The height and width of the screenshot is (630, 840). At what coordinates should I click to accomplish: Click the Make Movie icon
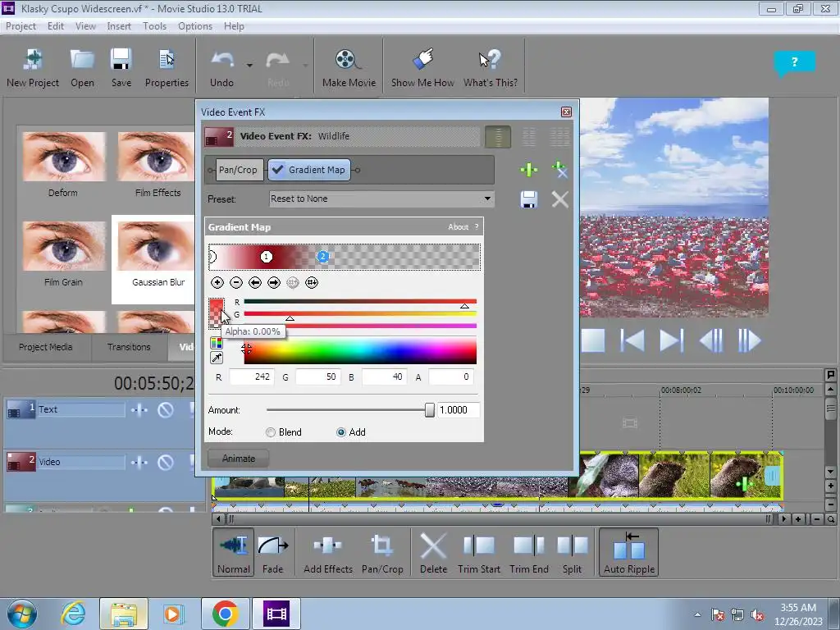click(349, 67)
